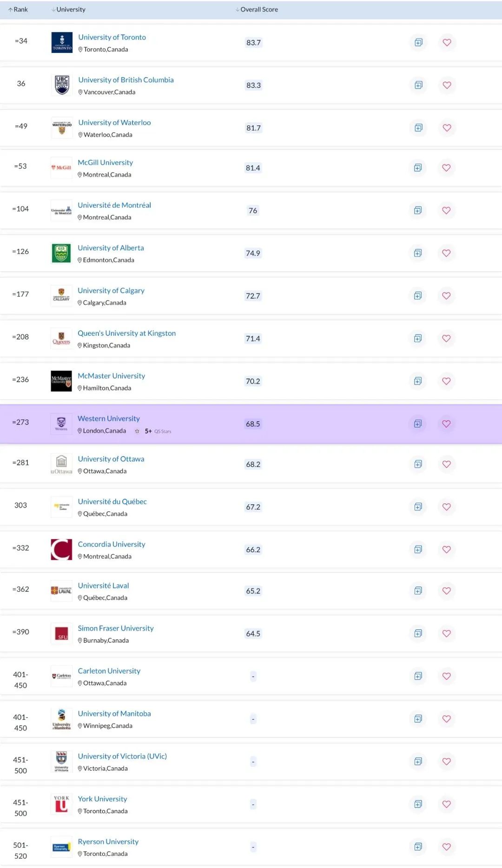Sort the list by Rank column
502x868 pixels.
tap(18, 9)
